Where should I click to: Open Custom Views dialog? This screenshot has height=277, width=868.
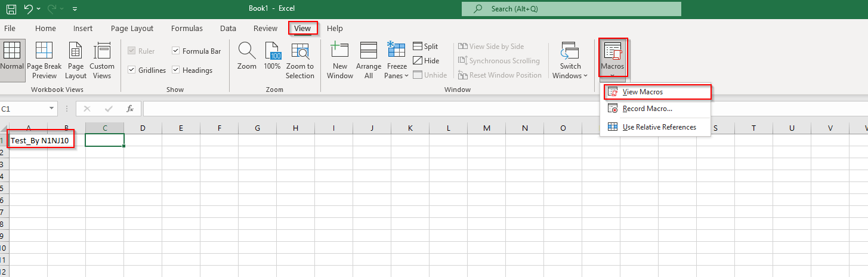point(102,60)
